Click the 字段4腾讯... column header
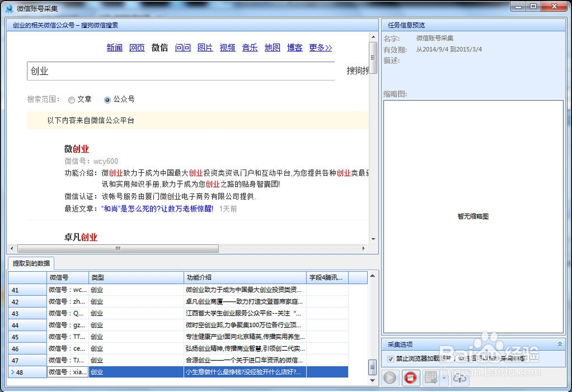The width and height of the screenshot is (572, 392). point(327,278)
